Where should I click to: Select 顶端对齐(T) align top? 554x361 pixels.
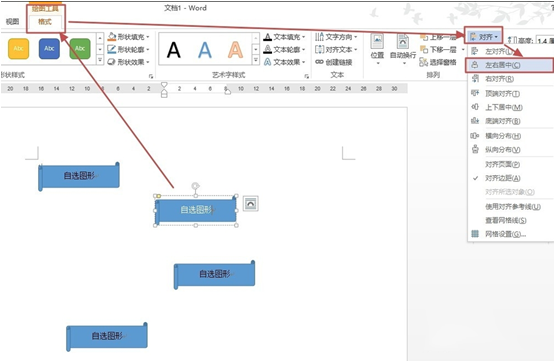point(511,94)
